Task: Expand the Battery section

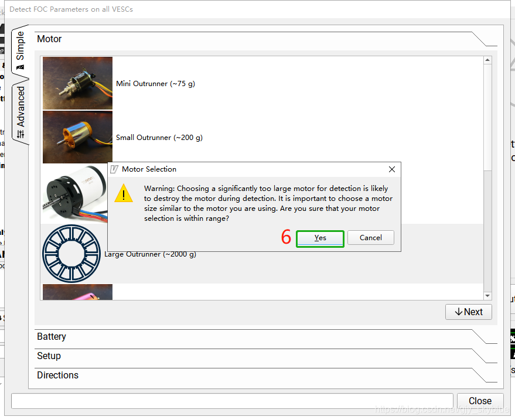Action: [x=265, y=337]
